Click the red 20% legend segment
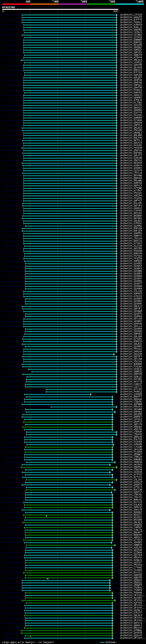 point(16,4)
